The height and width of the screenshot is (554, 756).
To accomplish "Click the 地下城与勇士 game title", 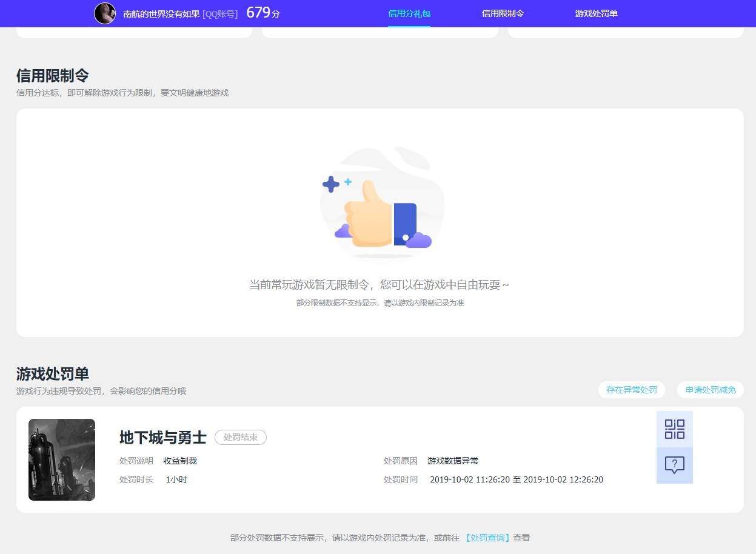I will click(x=163, y=437).
